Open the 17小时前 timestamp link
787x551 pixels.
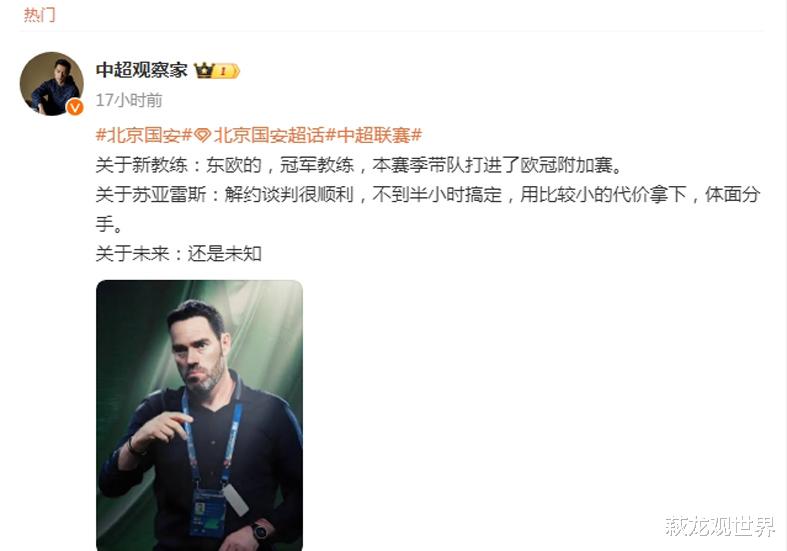(x=129, y=100)
